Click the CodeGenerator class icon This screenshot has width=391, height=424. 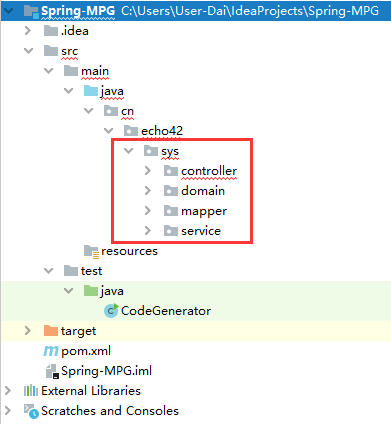[111, 311]
